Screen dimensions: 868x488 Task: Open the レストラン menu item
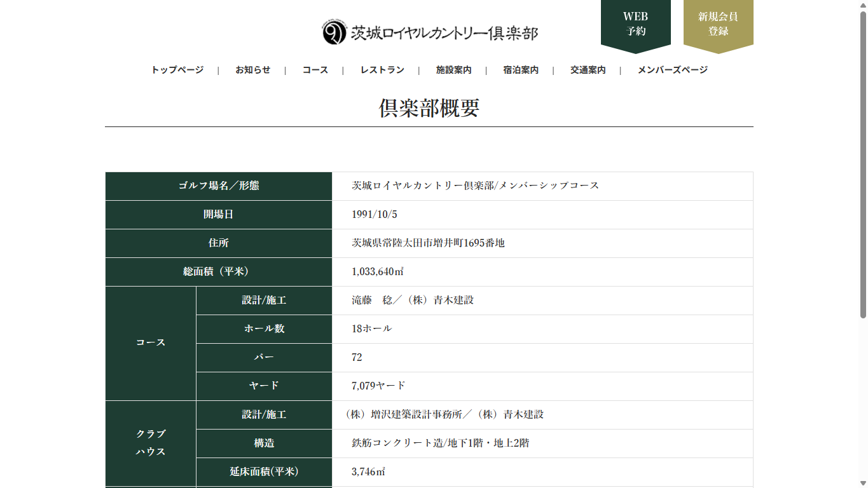(382, 70)
